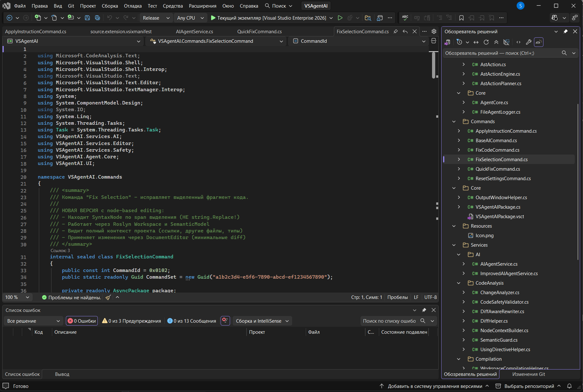The width and height of the screenshot is (583, 392).
Task: Click the error list search field
Action: [389, 321]
